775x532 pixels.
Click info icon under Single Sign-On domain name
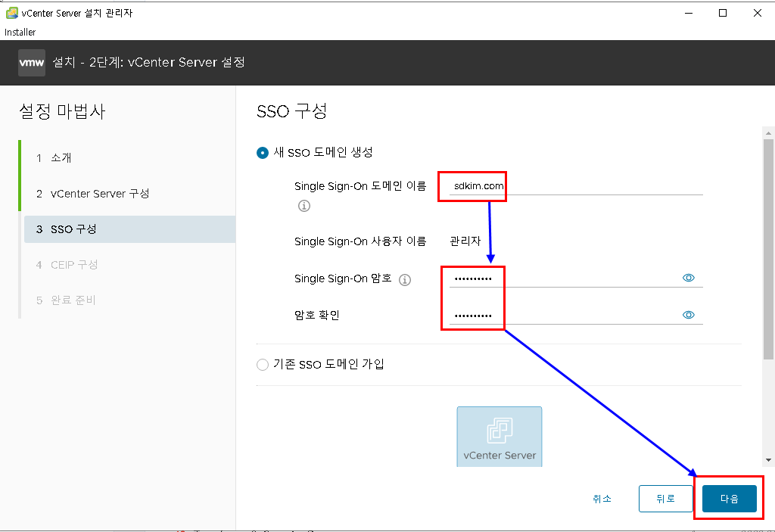pos(304,206)
